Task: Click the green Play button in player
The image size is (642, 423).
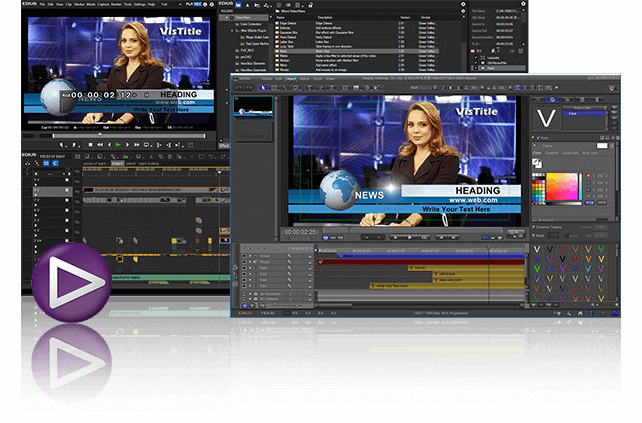Action: (118, 145)
